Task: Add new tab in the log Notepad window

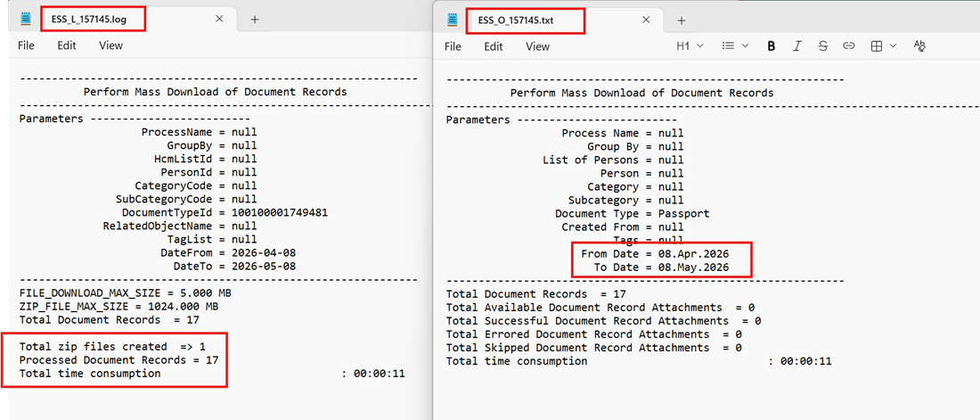Action: pos(255,20)
